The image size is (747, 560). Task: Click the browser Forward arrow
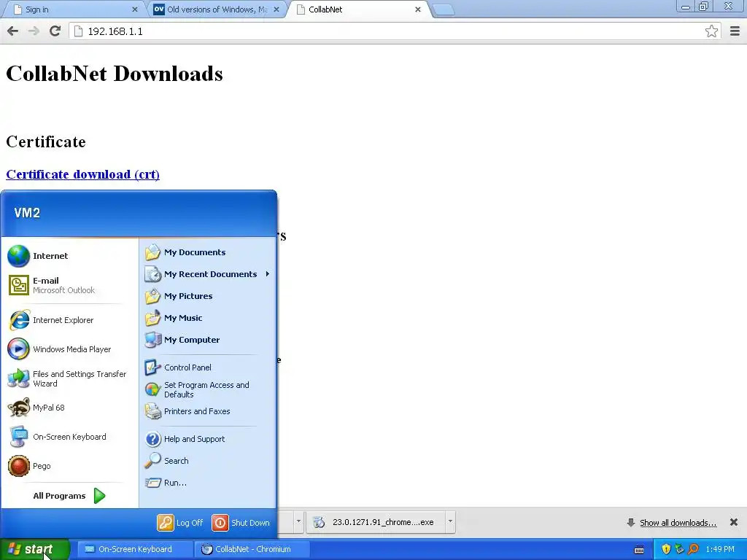click(34, 31)
